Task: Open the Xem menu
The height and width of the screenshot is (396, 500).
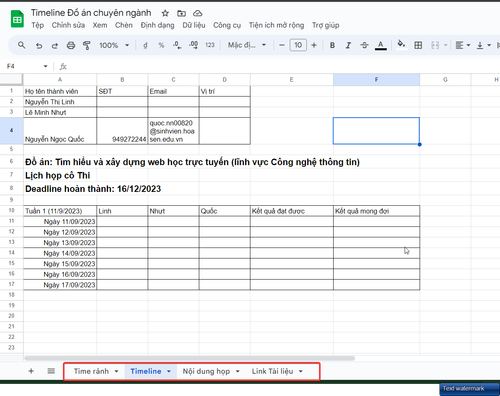Action: [100, 25]
